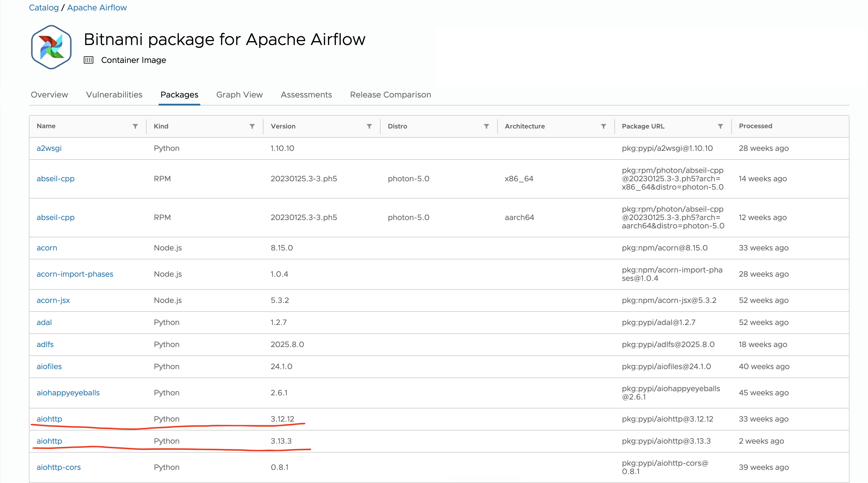Viewport: 868px width, 483px height.
Task: Click the Processed column header
Action: pos(755,126)
